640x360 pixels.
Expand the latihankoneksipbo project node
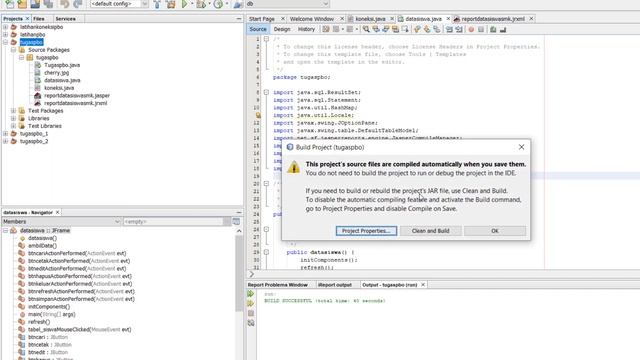[x=5, y=27]
